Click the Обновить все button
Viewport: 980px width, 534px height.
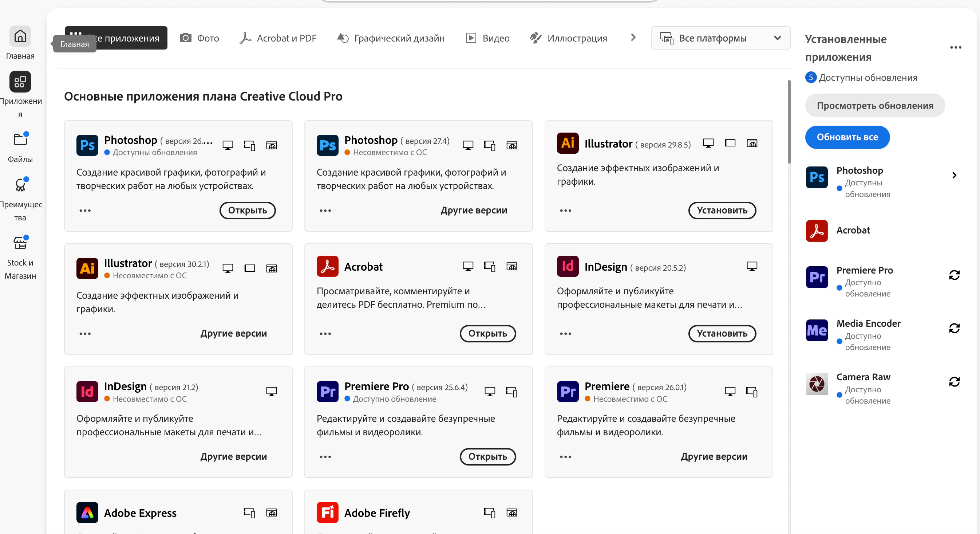click(x=847, y=137)
